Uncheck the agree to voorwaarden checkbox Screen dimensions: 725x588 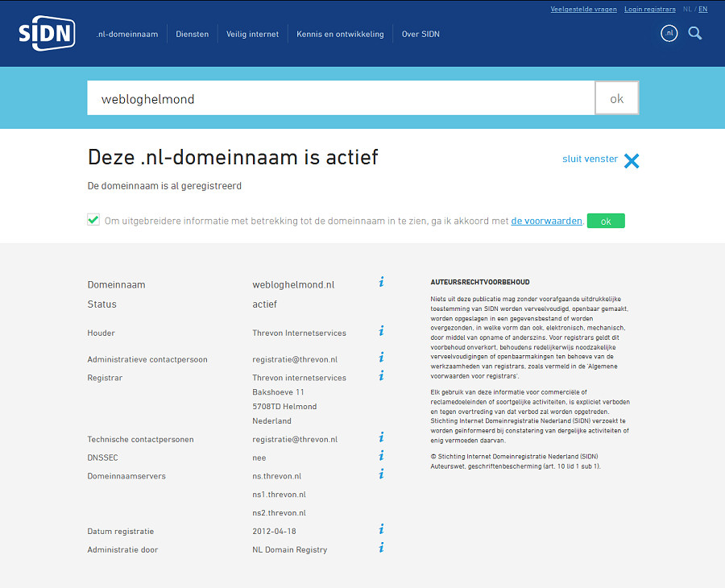tap(93, 220)
